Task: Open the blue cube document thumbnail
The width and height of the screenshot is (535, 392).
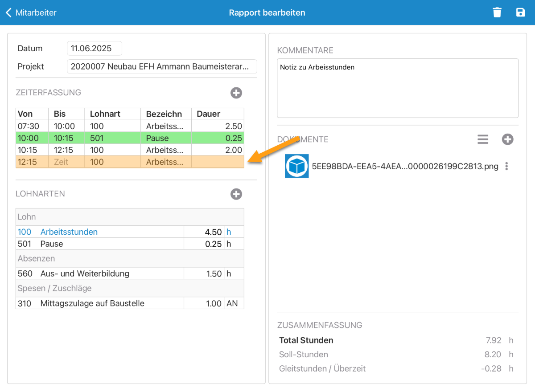Action: tap(296, 166)
